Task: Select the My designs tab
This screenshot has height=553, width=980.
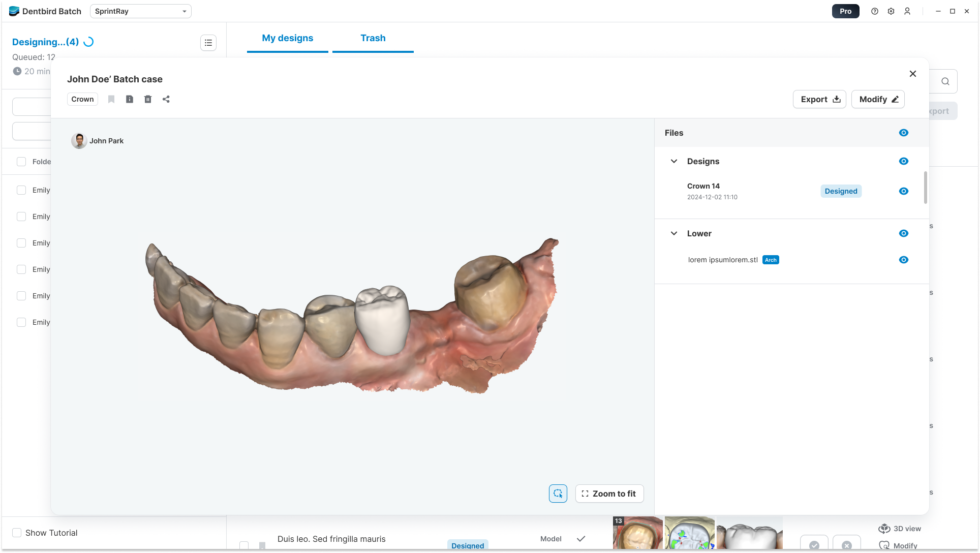Action: 287,38
